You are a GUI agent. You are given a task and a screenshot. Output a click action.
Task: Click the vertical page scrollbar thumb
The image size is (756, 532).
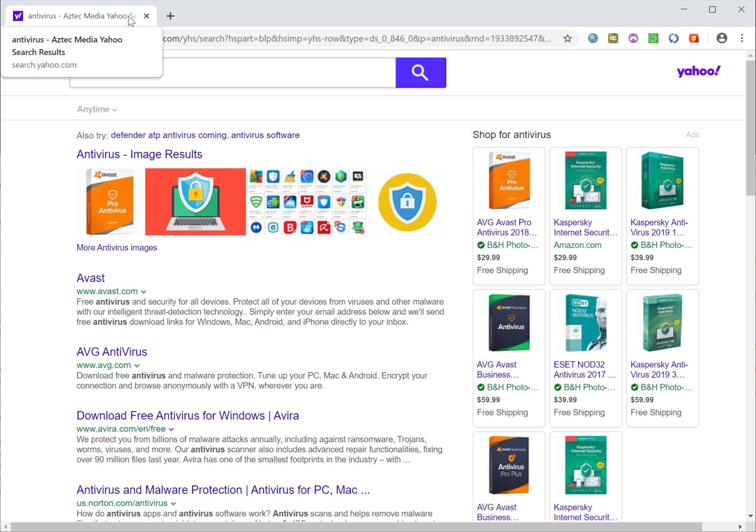pos(751,128)
